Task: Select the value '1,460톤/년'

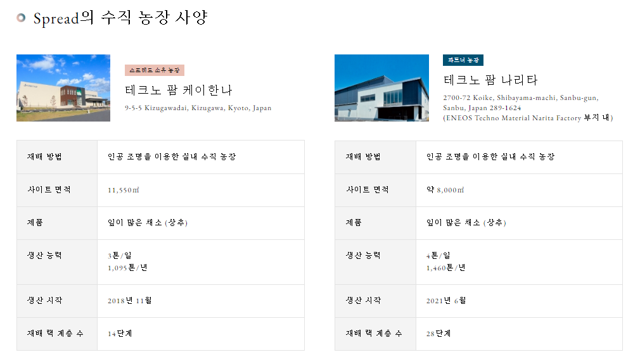Action: click(446, 268)
